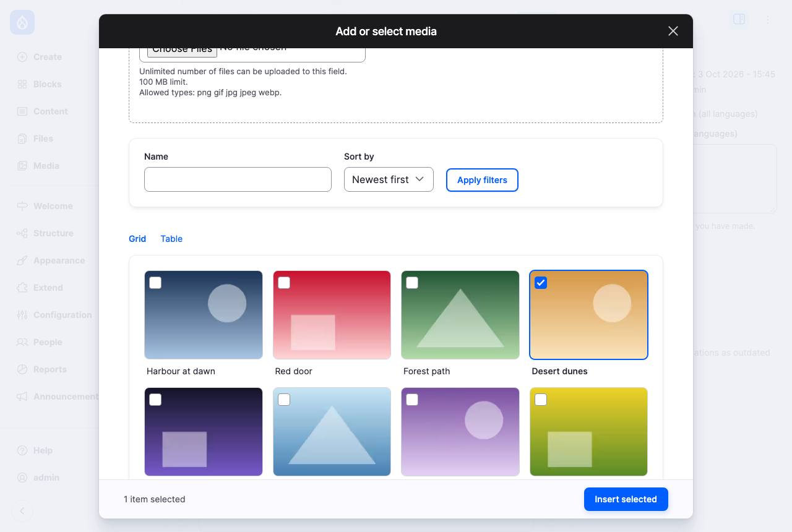Switch to the Table view tab
Viewport: 792px width, 532px height.
pos(171,239)
